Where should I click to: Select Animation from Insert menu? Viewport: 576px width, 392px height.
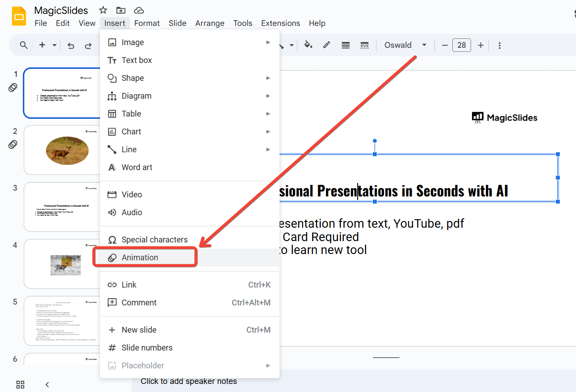[140, 258]
